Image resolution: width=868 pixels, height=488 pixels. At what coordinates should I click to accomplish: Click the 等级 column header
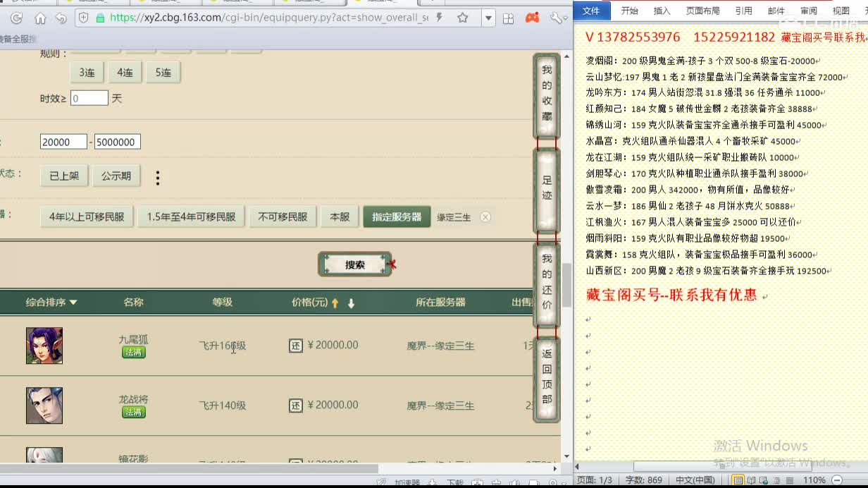coord(223,302)
